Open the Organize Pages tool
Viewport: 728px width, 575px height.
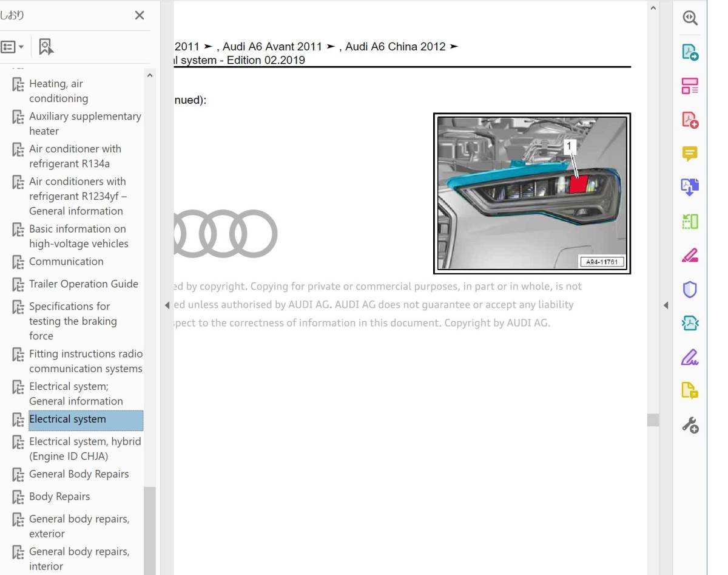click(x=690, y=221)
